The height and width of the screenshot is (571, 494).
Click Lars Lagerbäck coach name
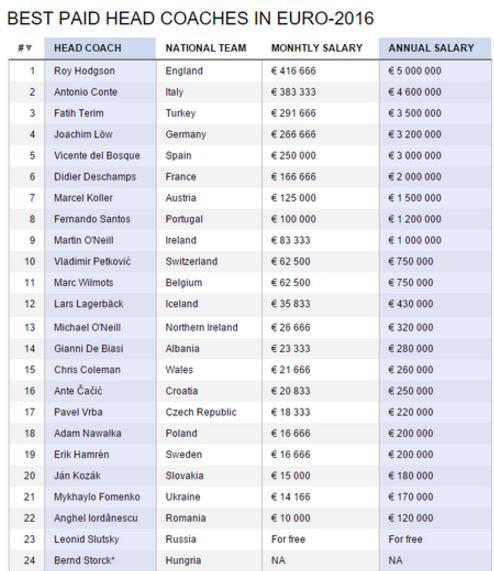point(89,304)
